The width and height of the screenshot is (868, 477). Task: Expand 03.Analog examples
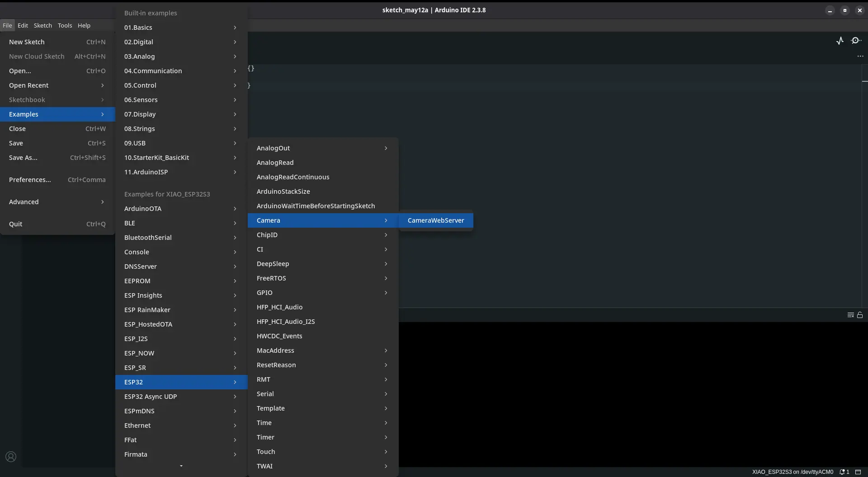pyautogui.click(x=181, y=56)
